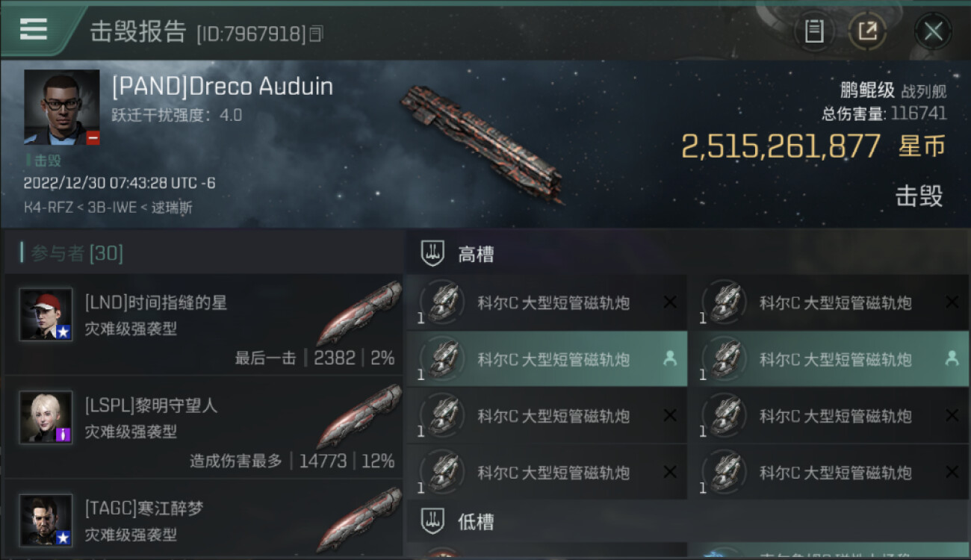Select the first railgun module in left column
Image resolution: width=971 pixels, height=560 pixels.
(546, 302)
